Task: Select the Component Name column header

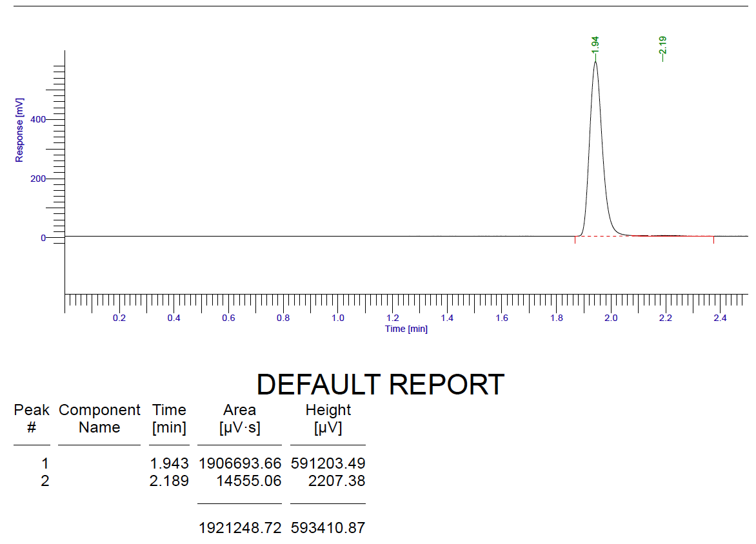Action: click(x=99, y=418)
